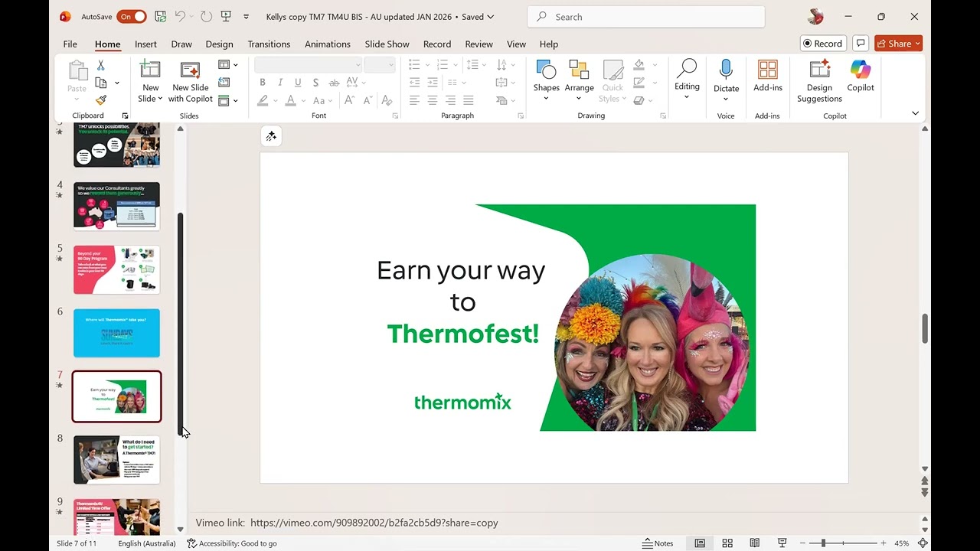Open Customize Quick Access Toolbar dropdown
This screenshot has height=551, width=980.
coord(246,16)
